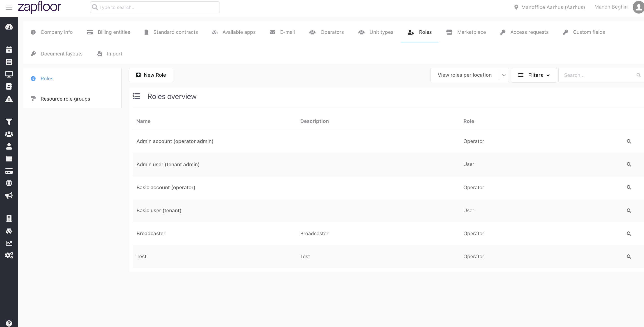View details of Basic account (operator)
This screenshot has height=327, width=644.
629,188
